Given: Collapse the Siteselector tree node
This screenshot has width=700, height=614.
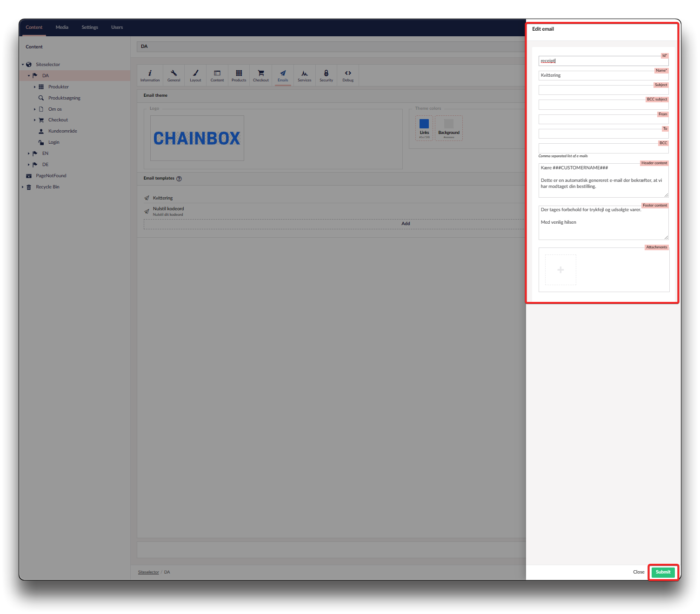Looking at the screenshot, I should tap(23, 65).
